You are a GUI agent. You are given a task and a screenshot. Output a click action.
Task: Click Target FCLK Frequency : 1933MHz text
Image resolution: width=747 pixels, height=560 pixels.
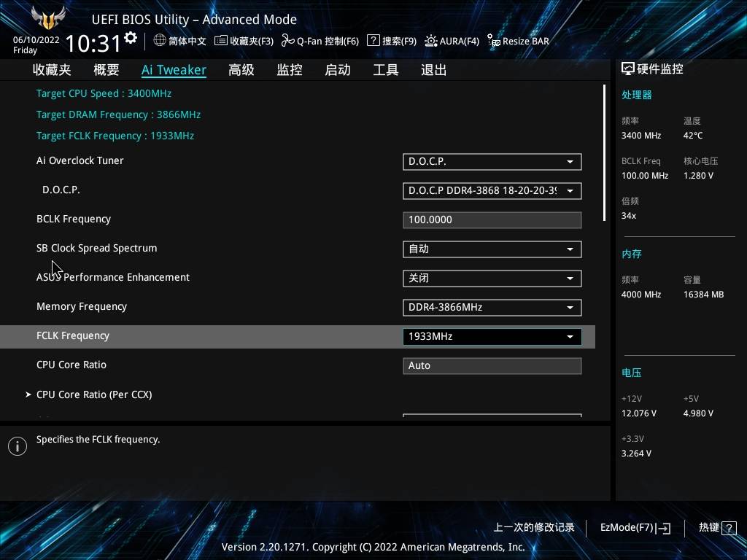pos(115,136)
